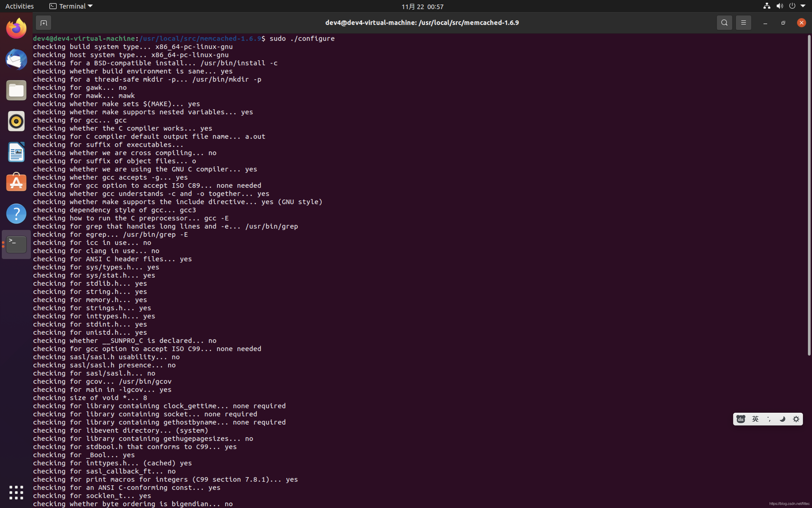Open the Terminal application menu
Screen dimensions: 812x508
click(71, 6)
